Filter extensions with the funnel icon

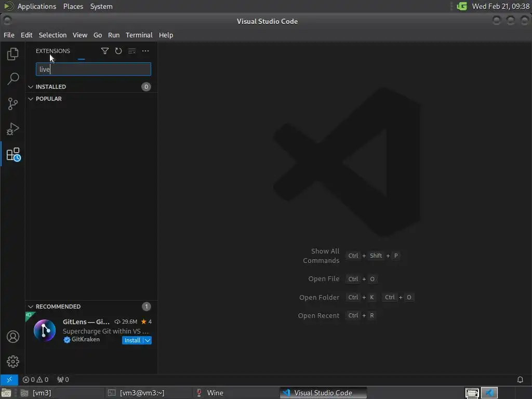pos(105,51)
